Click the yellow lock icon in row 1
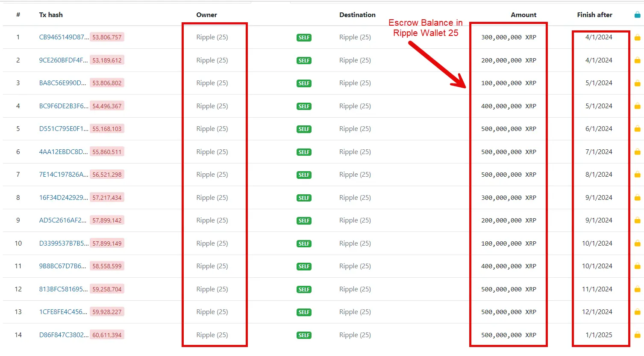644x356 pixels. coord(637,38)
